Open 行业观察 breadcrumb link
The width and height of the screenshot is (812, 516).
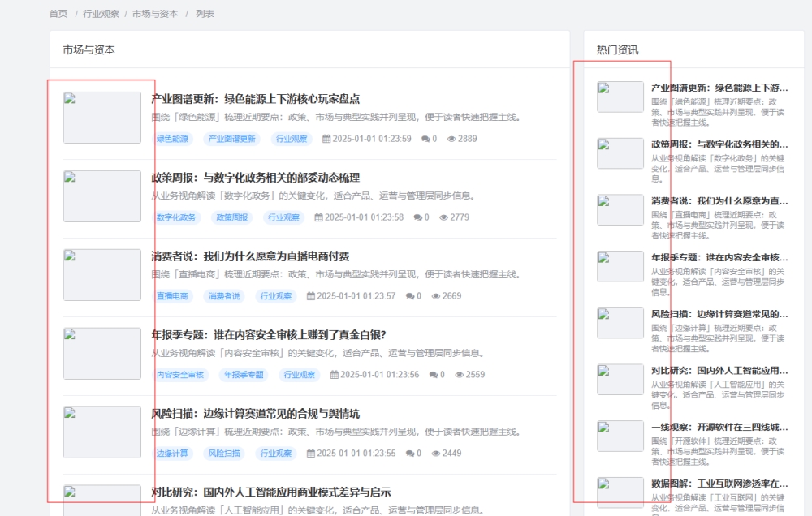click(x=101, y=14)
